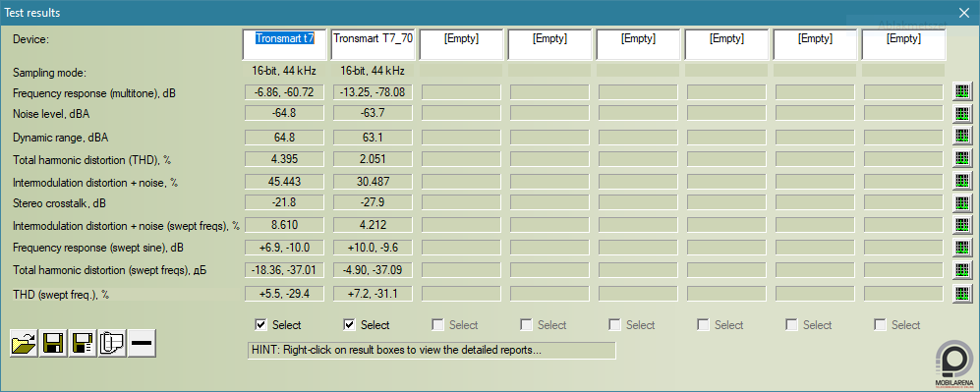Click frequency response value -13.25, -78.08
This screenshot has height=392, width=980.
coord(373,92)
